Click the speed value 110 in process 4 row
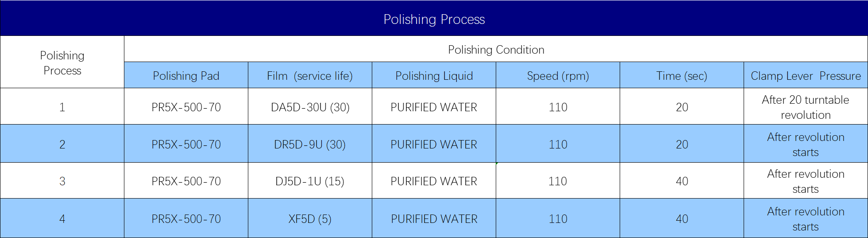Image resolution: width=868 pixels, height=238 pixels. point(558,219)
